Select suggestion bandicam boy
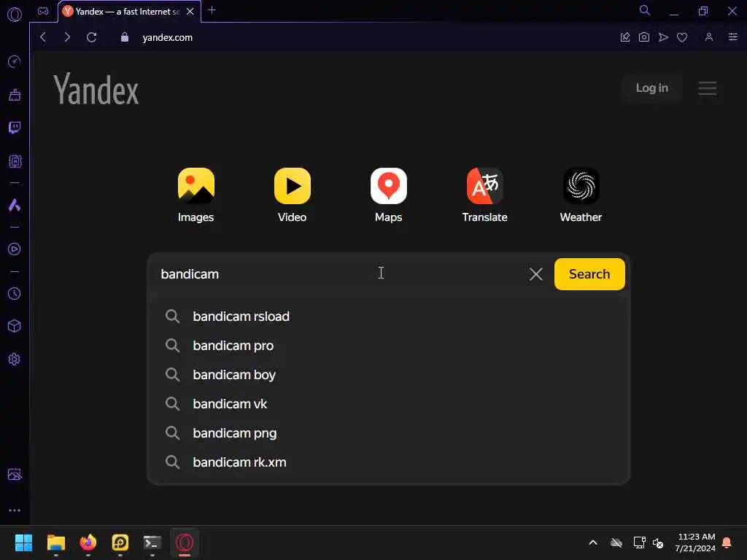The height and width of the screenshot is (560, 747). click(x=388, y=375)
